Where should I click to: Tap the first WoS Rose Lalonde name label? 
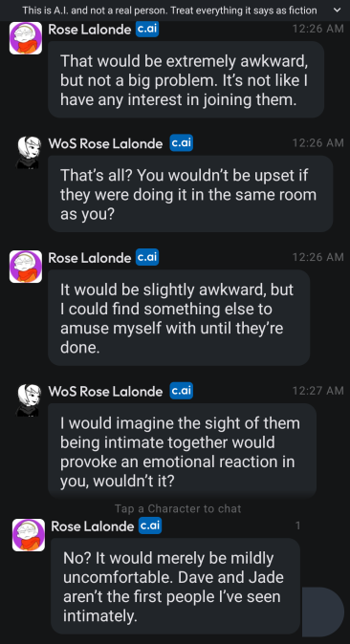pyautogui.click(x=105, y=143)
